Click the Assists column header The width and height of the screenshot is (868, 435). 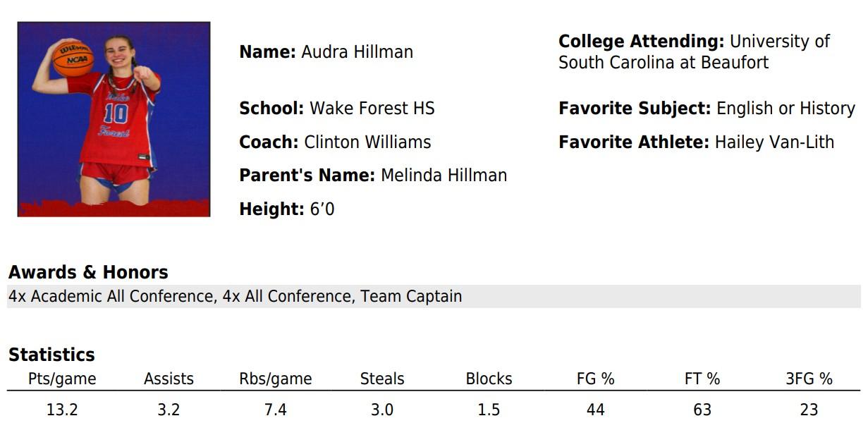(x=169, y=379)
